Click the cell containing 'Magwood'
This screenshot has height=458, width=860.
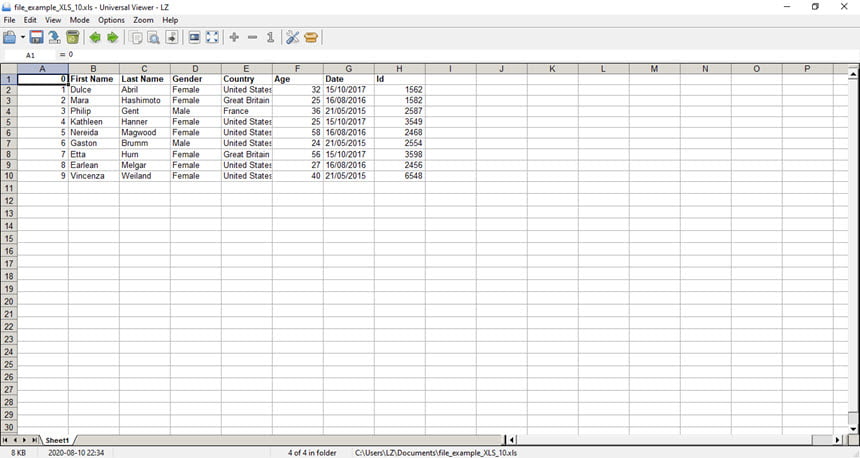[145, 132]
